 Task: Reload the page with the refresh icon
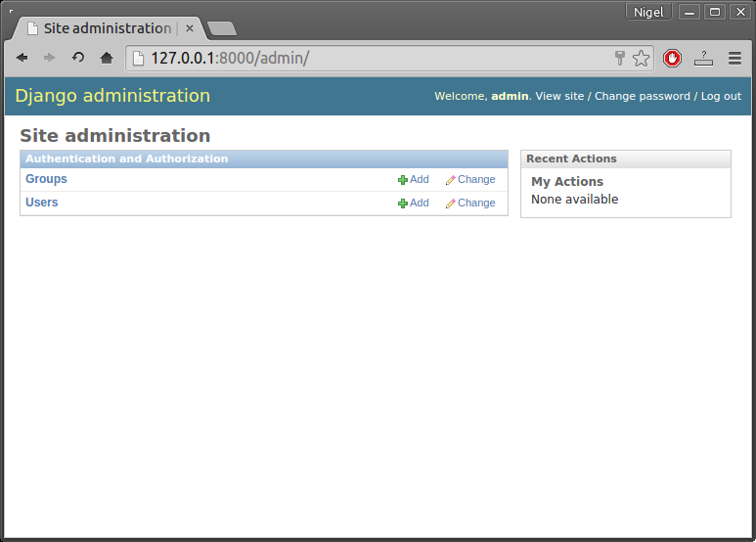pos(77,58)
